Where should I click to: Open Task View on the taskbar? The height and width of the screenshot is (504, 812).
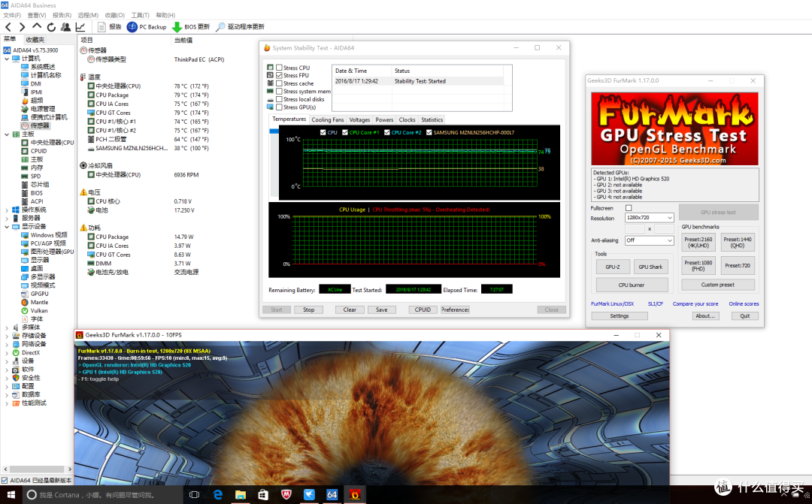194,495
